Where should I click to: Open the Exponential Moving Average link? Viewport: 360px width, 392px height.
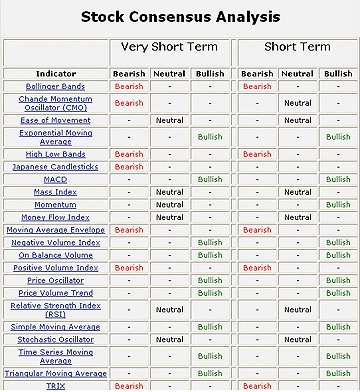point(55,137)
